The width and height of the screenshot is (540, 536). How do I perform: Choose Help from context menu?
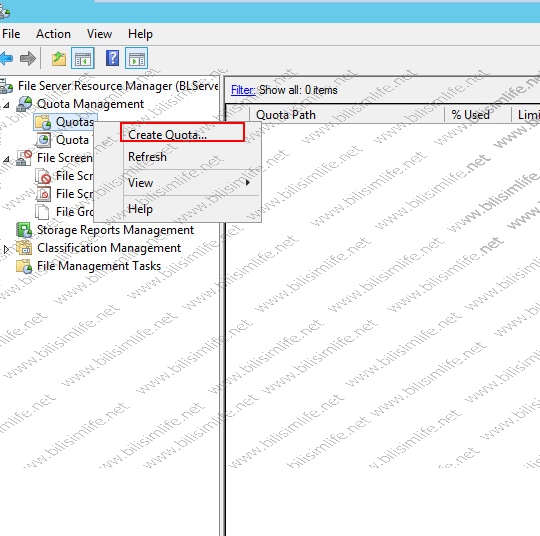click(x=191, y=209)
